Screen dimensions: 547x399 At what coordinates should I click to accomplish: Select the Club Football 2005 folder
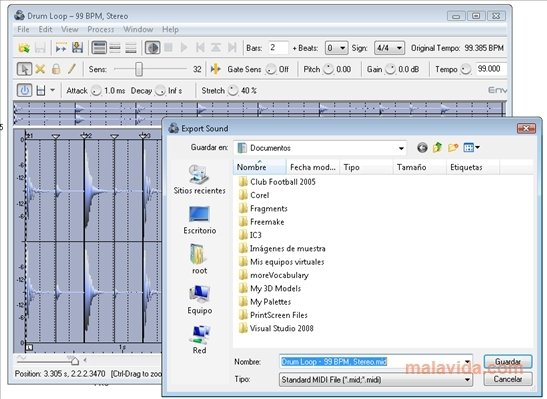(277, 182)
